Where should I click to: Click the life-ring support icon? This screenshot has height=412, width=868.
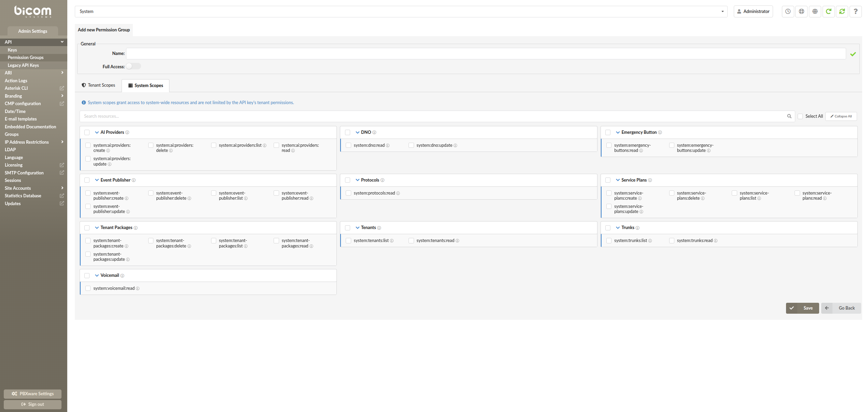pos(801,11)
